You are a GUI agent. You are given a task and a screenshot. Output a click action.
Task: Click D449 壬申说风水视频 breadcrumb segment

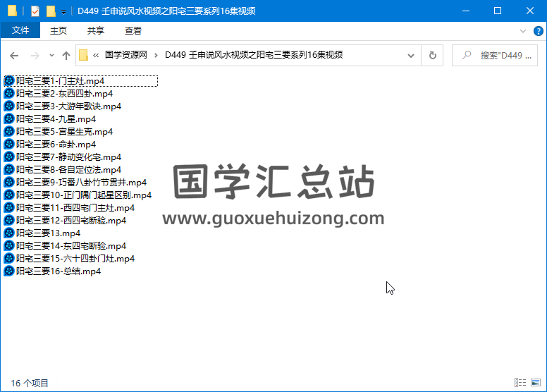254,55
